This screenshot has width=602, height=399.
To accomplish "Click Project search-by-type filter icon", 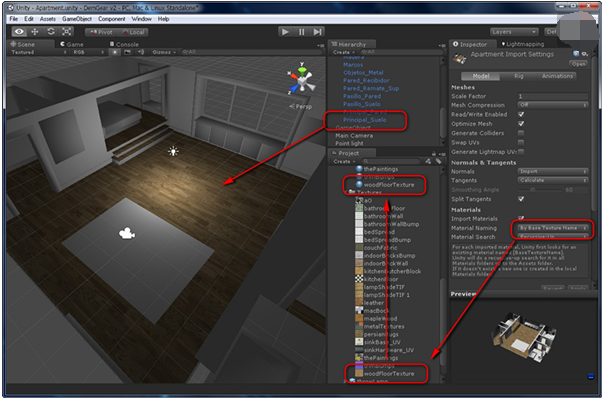I will [428, 161].
